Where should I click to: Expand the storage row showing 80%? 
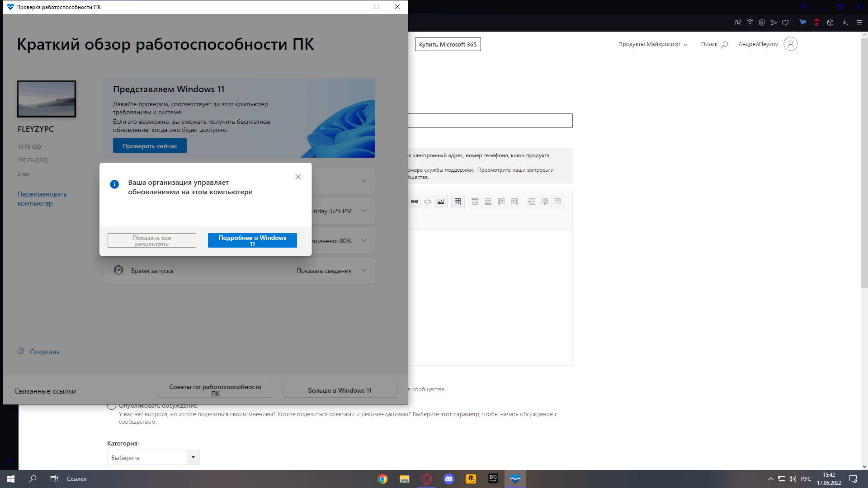[364, 241]
